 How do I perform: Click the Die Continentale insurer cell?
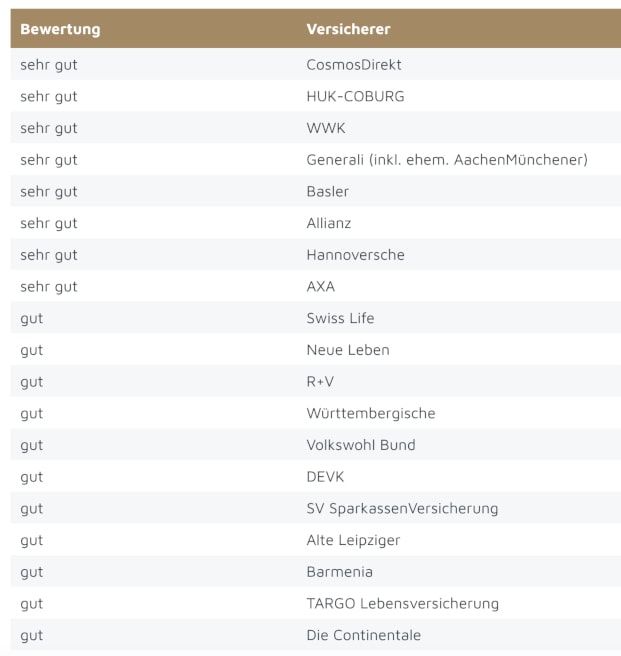(x=363, y=635)
